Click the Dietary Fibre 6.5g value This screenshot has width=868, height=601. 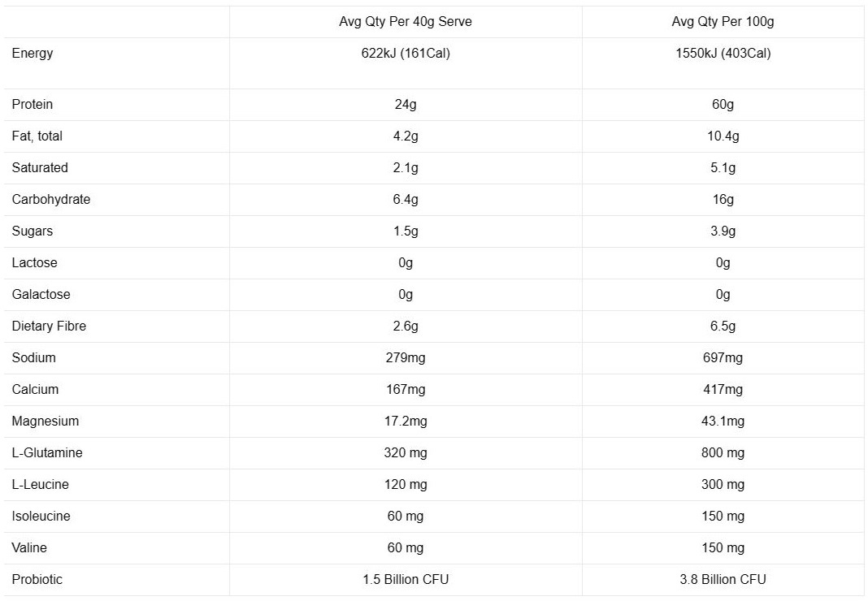click(x=723, y=326)
